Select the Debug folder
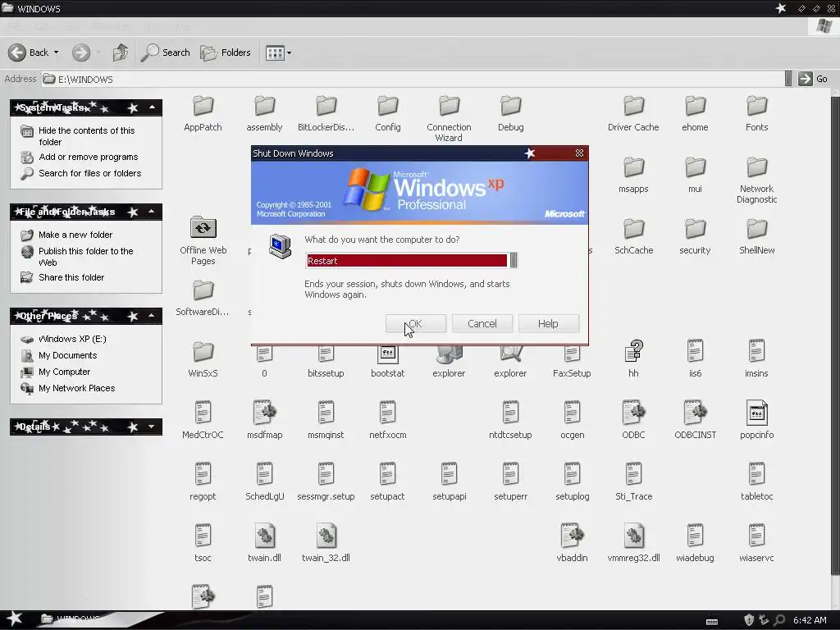The width and height of the screenshot is (840, 630). (510, 113)
